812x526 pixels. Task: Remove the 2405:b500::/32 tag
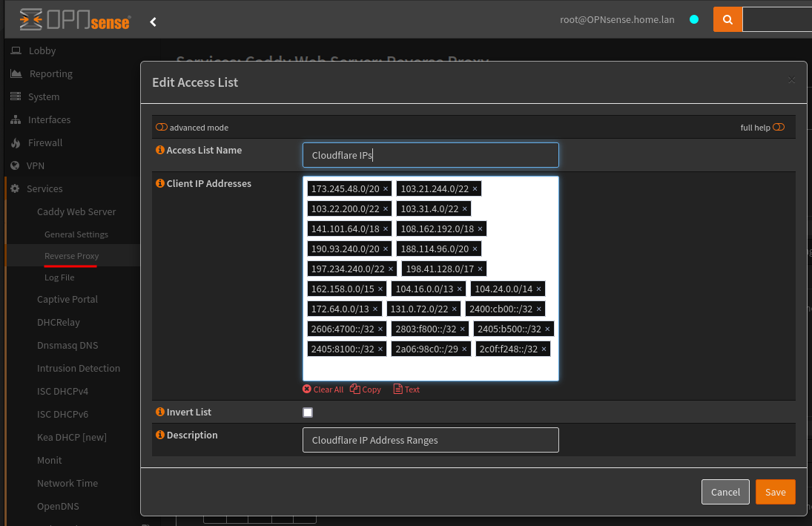[547, 329]
